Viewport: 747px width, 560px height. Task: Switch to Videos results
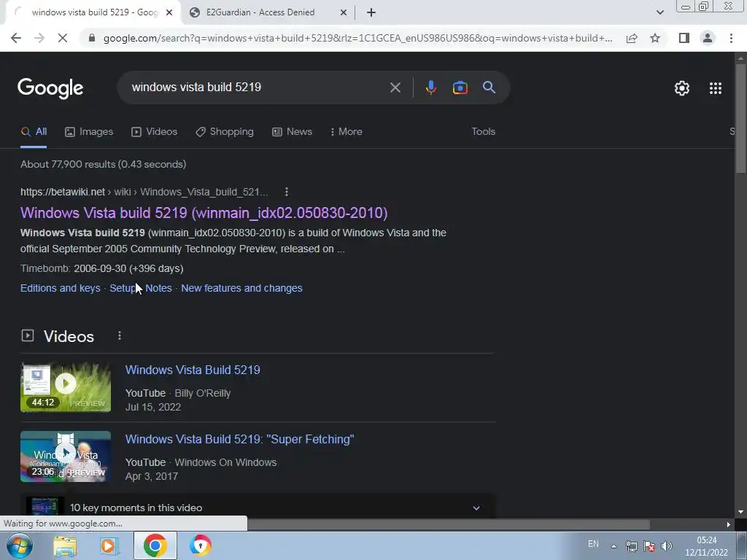pyautogui.click(x=155, y=132)
